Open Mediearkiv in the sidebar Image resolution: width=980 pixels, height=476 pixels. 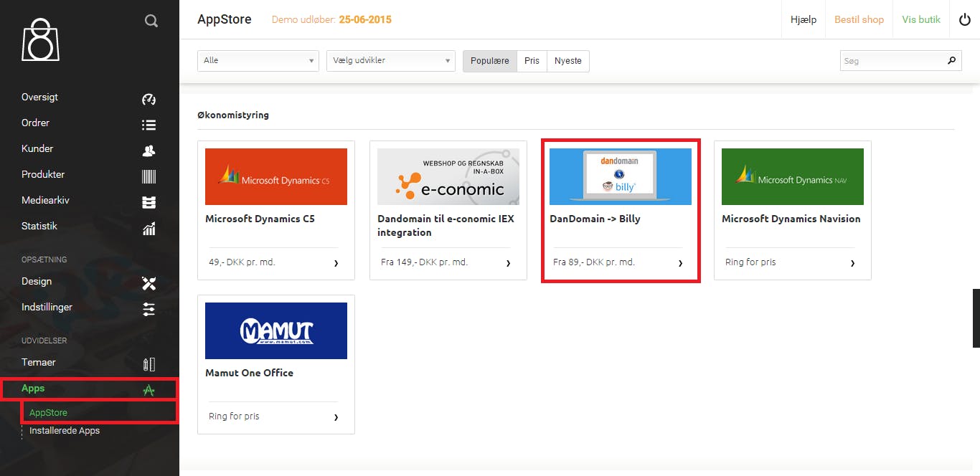tap(45, 200)
